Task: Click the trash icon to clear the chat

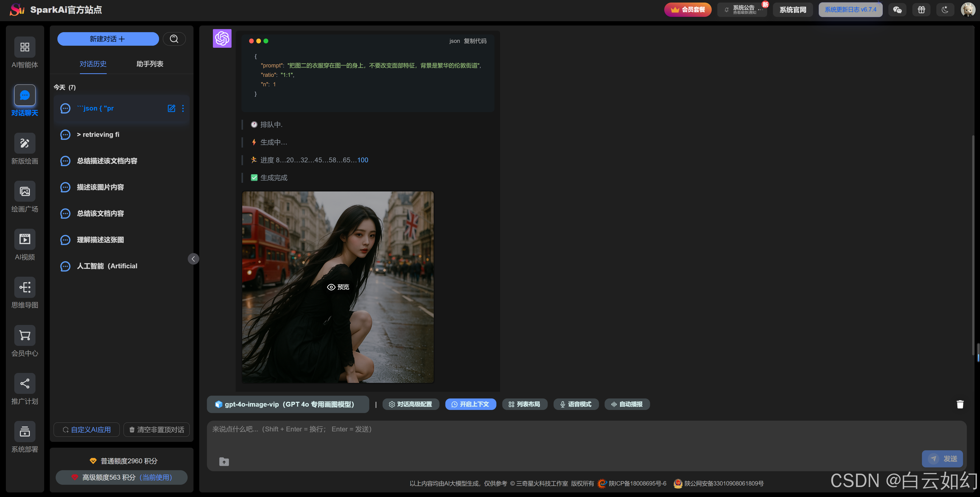Action: coord(960,404)
